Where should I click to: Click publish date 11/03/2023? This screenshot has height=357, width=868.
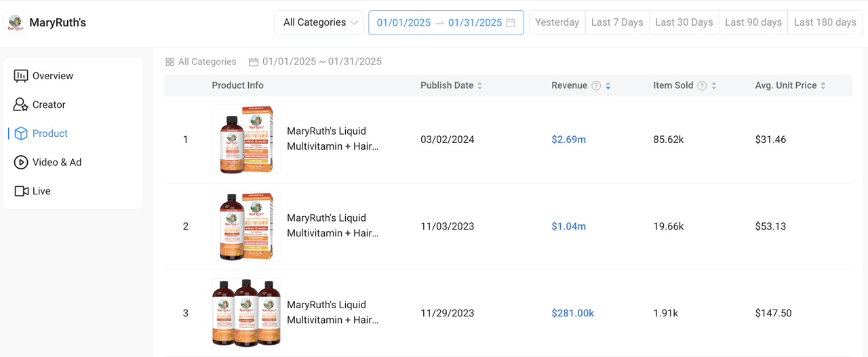(x=448, y=226)
